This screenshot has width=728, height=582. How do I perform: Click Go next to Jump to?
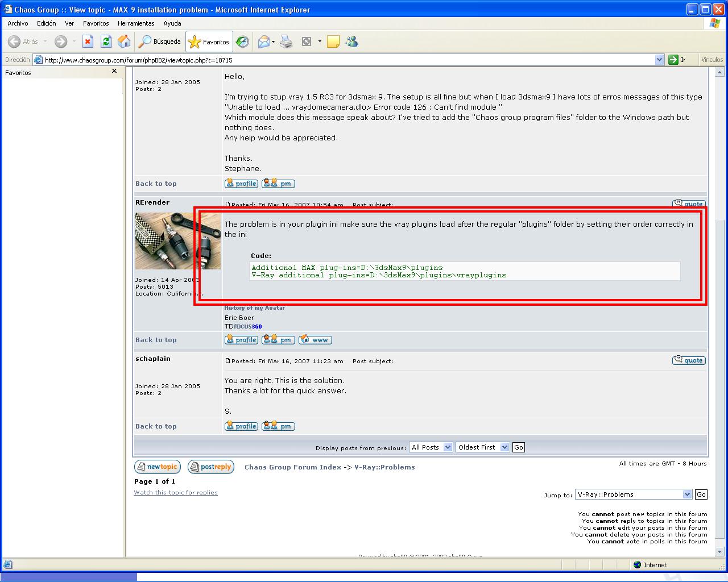click(x=701, y=494)
